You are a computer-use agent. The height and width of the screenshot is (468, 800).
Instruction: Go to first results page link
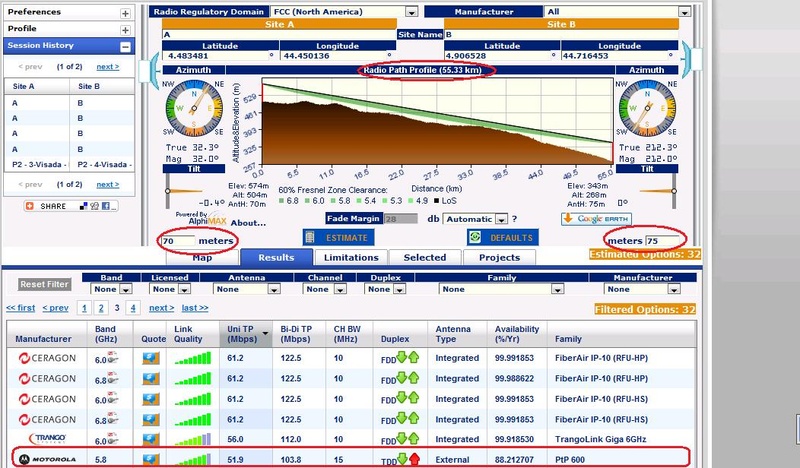point(20,308)
